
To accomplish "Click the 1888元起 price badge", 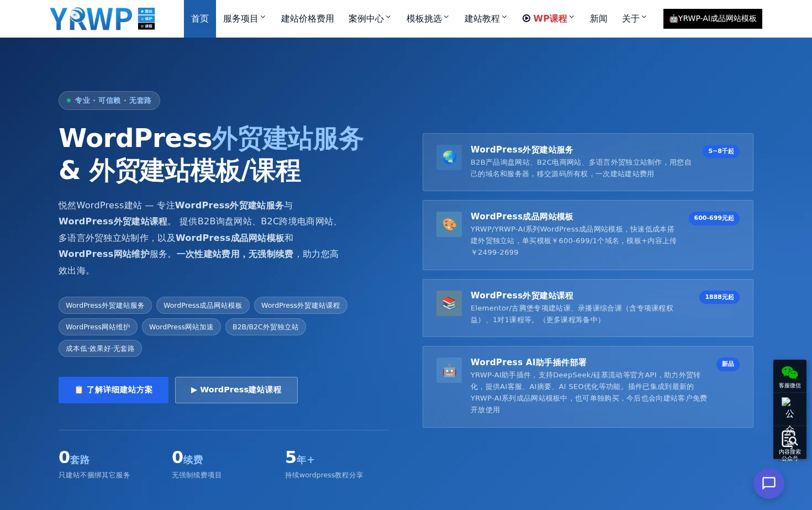I will pos(719,297).
